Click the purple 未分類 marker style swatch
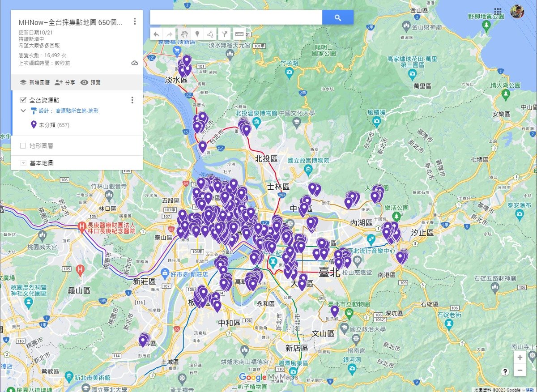537x392 pixels. (x=34, y=125)
